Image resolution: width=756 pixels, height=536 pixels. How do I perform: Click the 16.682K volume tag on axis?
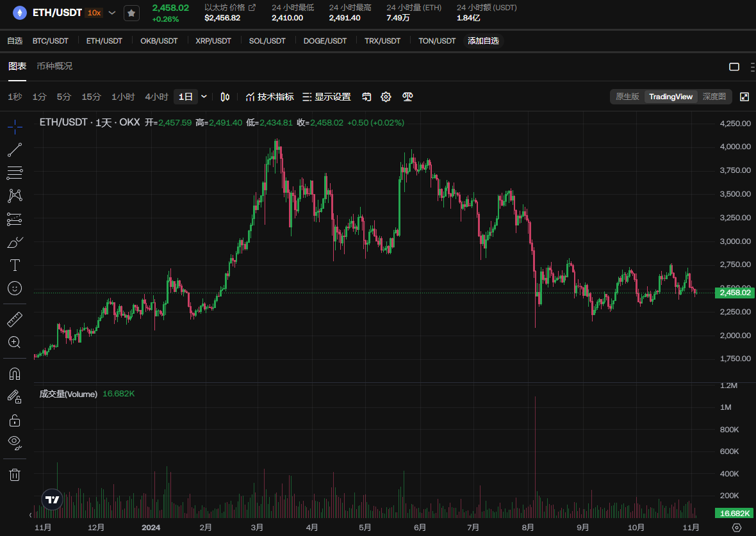tap(735, 514)
